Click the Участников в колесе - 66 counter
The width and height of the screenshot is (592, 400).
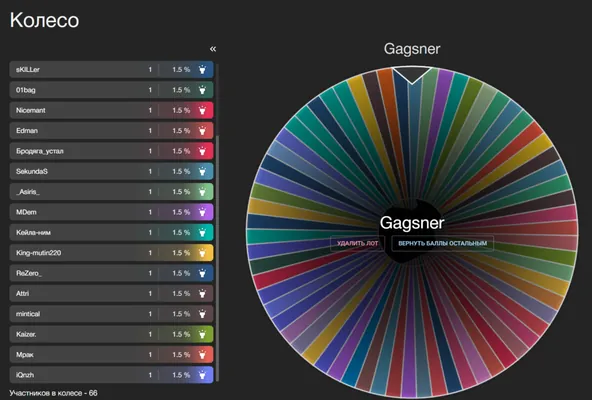coord(53,393)
